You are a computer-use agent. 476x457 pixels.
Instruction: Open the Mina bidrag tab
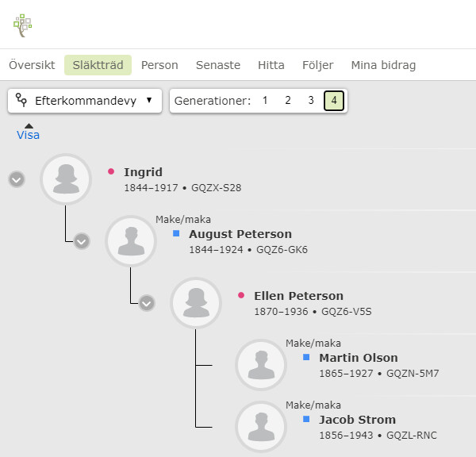[383, 65]
